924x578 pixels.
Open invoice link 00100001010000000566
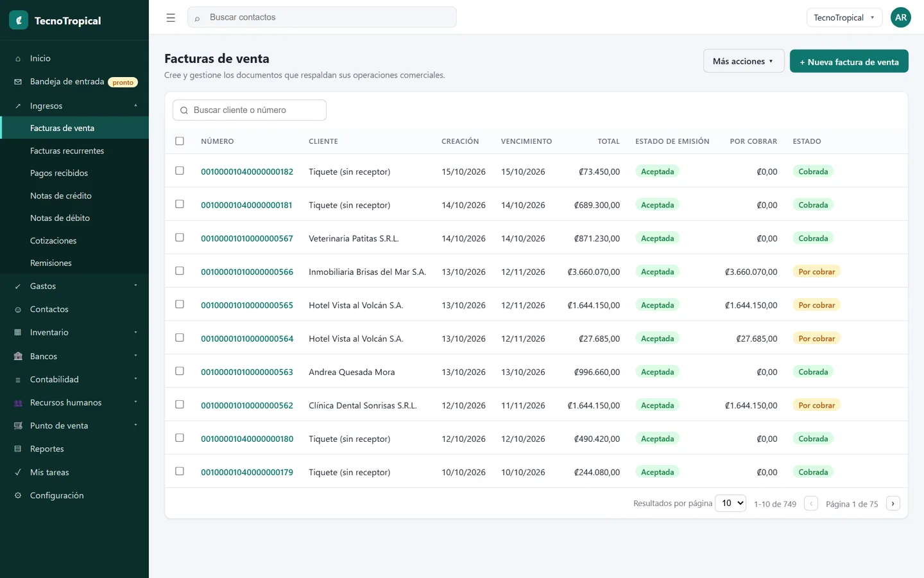(x=247, y=272)
